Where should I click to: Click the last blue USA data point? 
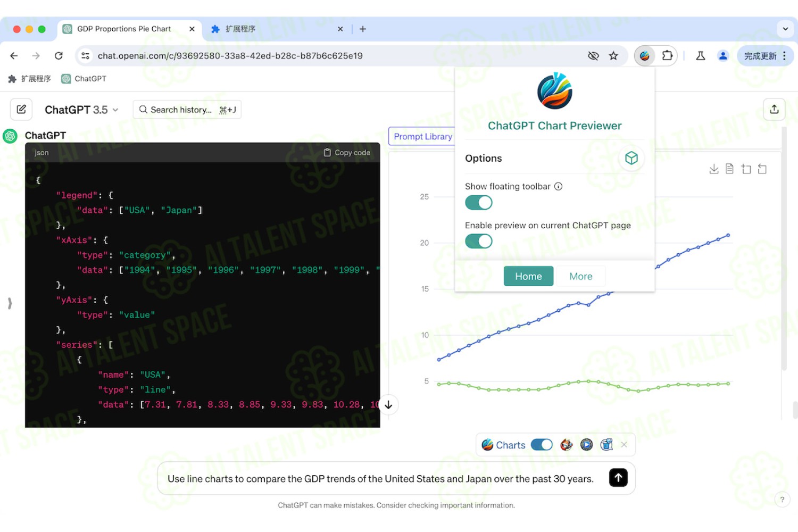point(728,235)
